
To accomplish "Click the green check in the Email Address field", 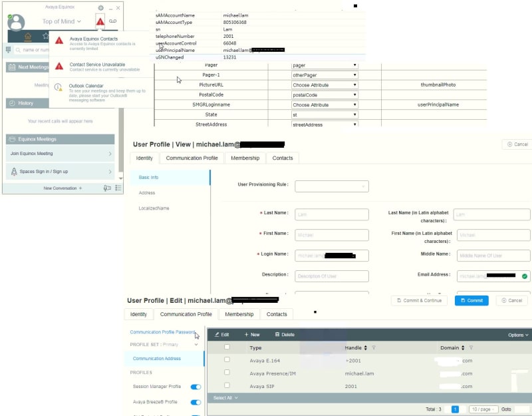I will coord(525,276).
